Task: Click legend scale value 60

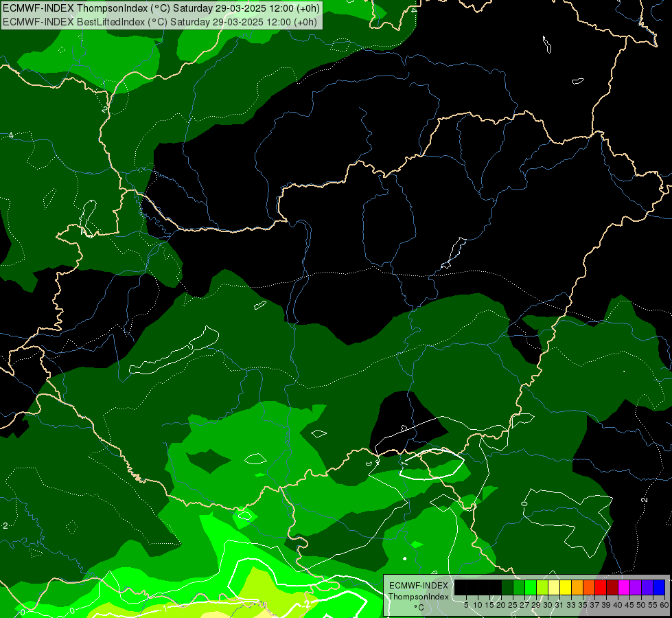Action: [664, 605]
